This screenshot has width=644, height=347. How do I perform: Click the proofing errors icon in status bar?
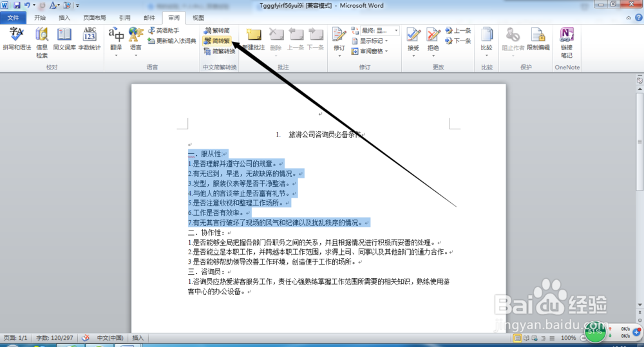[86, 338]
